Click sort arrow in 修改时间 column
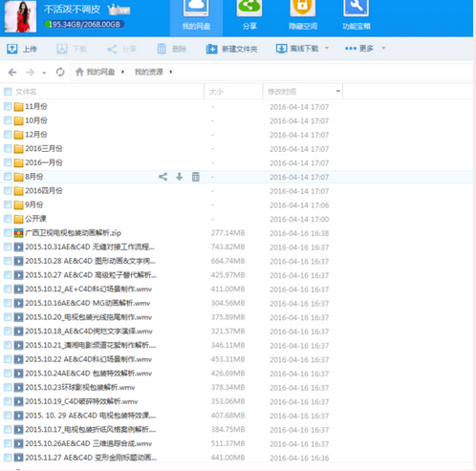The width and height of the screenshot is (476, 471). (x=338, y=92)
